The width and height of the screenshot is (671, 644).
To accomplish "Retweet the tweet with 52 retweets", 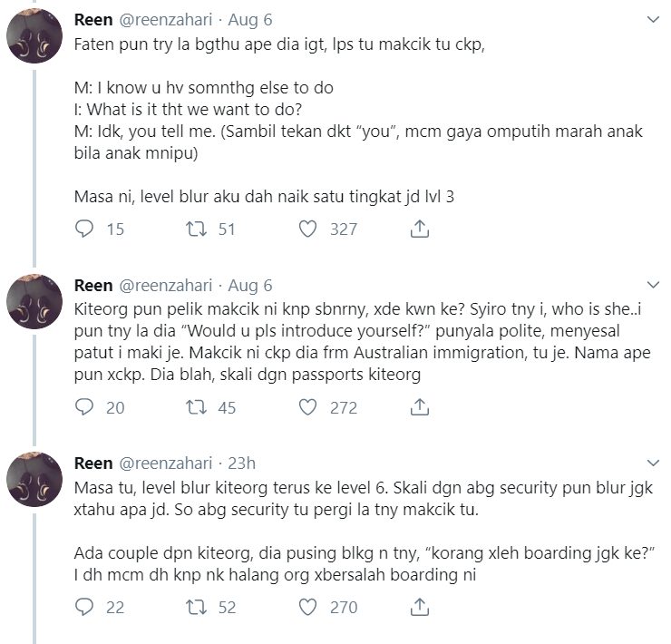I will click(x=193, y=608).
